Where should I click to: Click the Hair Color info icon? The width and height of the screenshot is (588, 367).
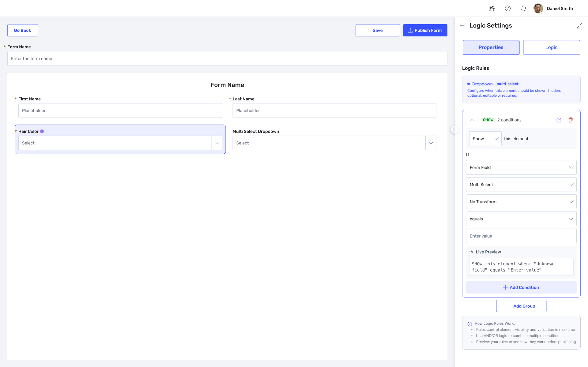tap(42, 131)
